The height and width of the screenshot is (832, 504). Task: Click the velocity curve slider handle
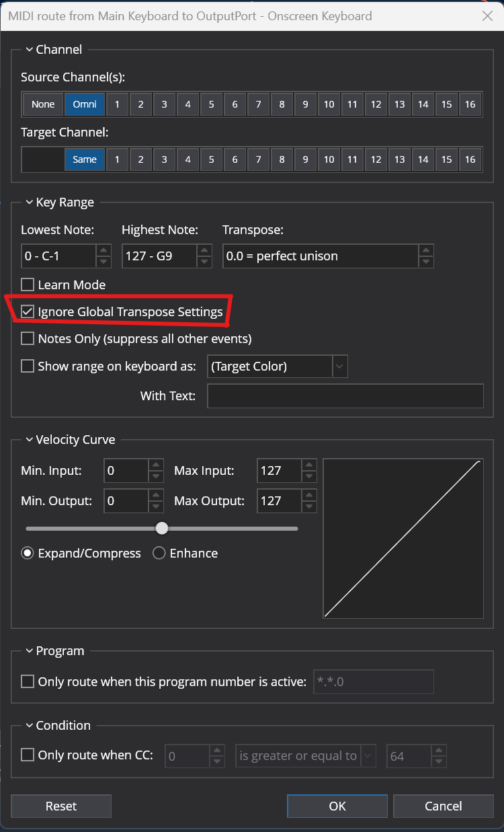click(162, 528)
